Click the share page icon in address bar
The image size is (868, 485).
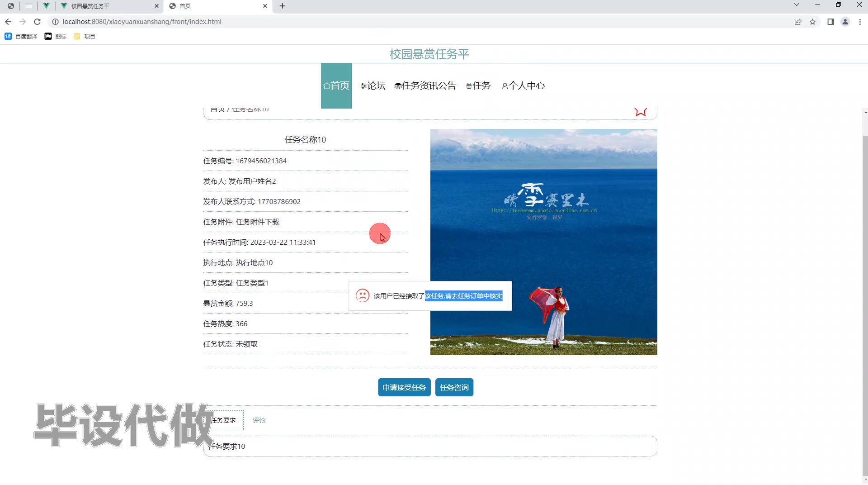tap(798, 22)
